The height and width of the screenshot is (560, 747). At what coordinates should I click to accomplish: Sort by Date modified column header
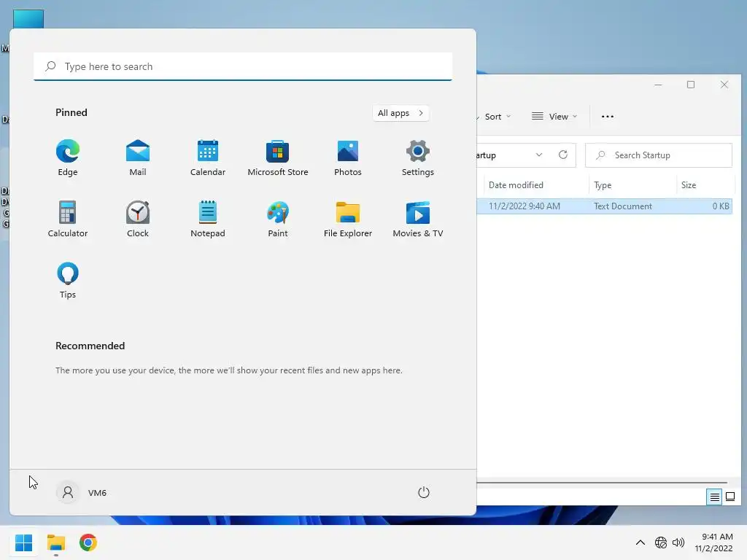(536, 184)
